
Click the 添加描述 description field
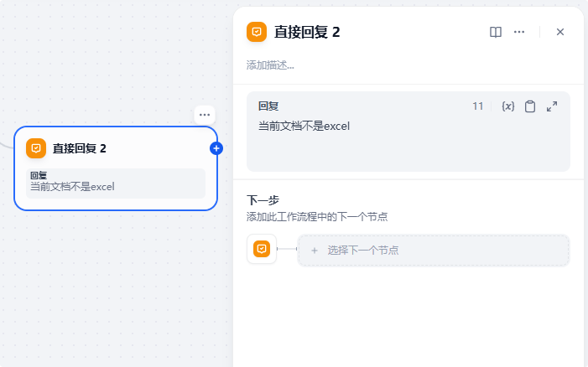(271, 65)
